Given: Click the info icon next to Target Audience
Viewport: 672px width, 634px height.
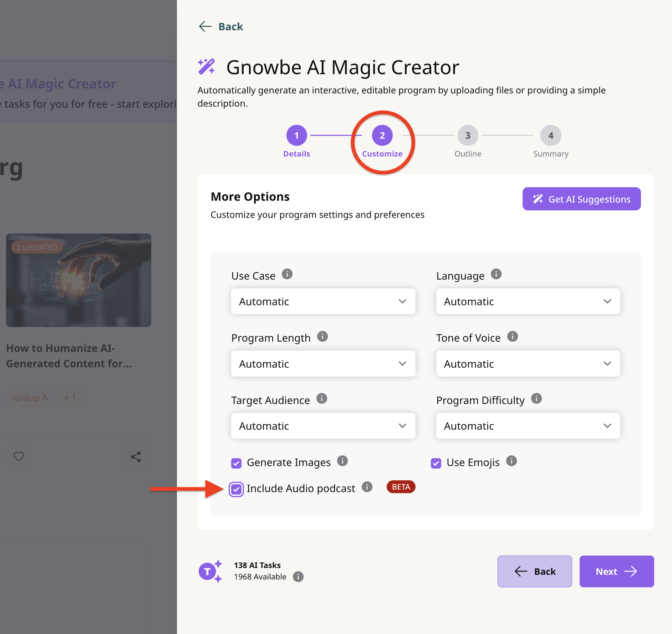Looking at the screenshot, I should point(322,399).
